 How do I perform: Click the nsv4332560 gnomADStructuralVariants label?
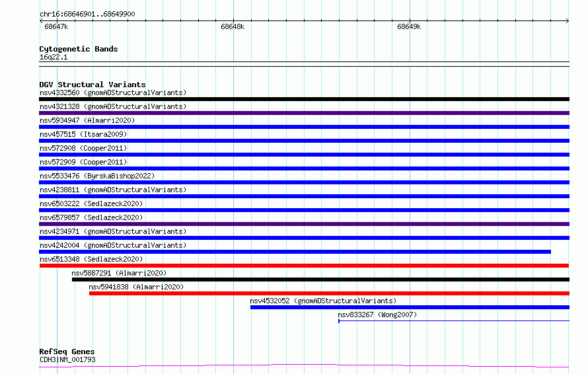(113, 93)
